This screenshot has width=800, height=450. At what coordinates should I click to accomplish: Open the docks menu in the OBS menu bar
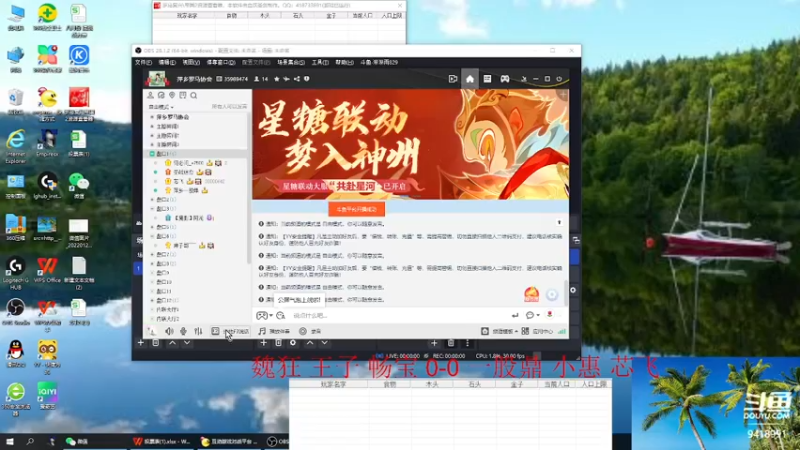221,62
